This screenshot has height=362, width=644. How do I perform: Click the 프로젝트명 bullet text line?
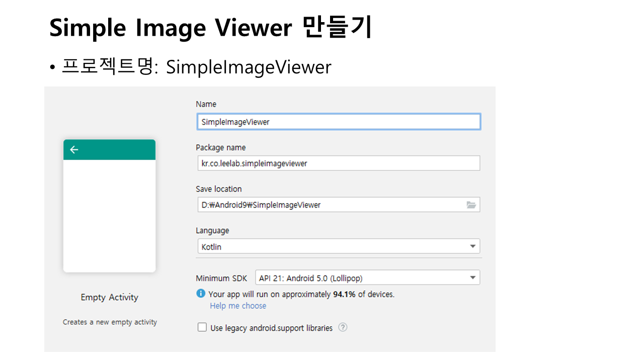click(196, 67)
